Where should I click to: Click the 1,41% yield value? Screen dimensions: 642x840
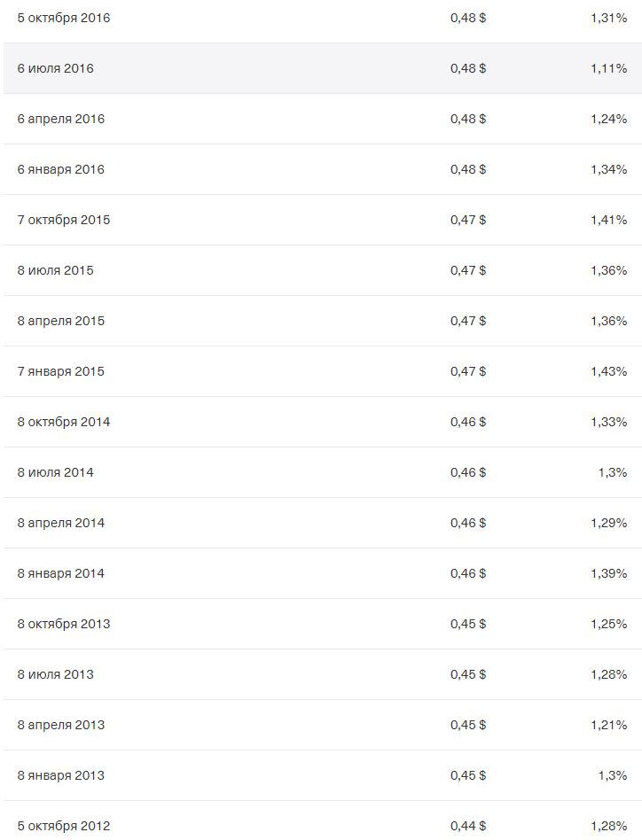click(608, 220)
